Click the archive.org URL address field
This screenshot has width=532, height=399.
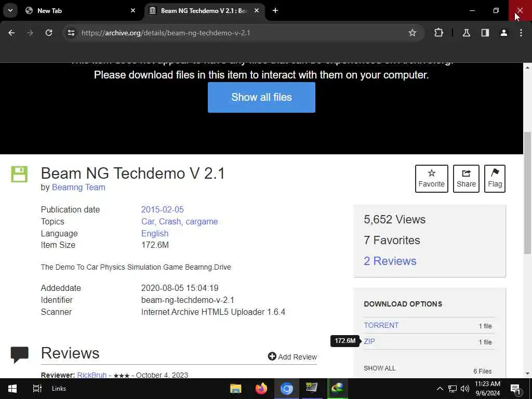166,33
